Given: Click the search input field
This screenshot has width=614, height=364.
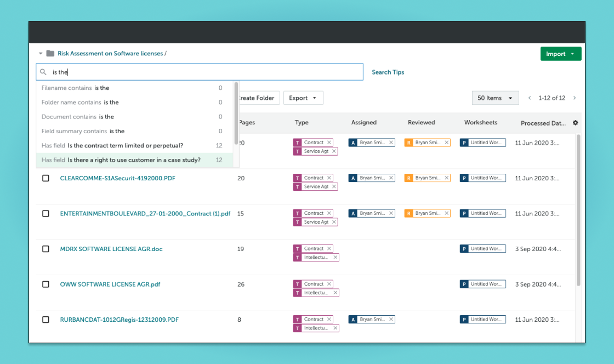Looking at the screenshot, I should [208, 72].
